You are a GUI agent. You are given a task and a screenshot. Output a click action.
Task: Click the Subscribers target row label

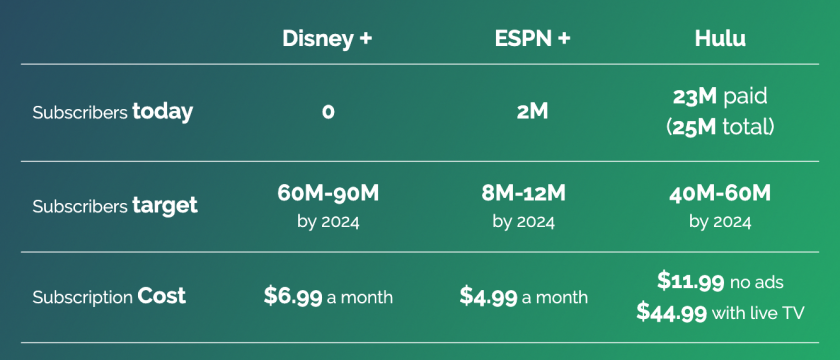point(115,206)
